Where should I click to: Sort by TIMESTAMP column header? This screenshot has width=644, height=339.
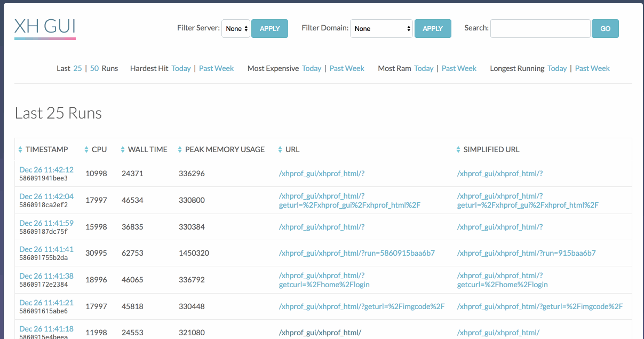47,150
